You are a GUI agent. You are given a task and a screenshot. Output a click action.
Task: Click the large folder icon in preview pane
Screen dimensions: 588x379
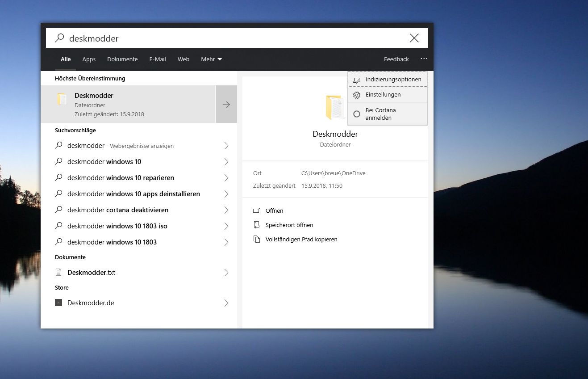pyautogui.click(x=335, y=107)
